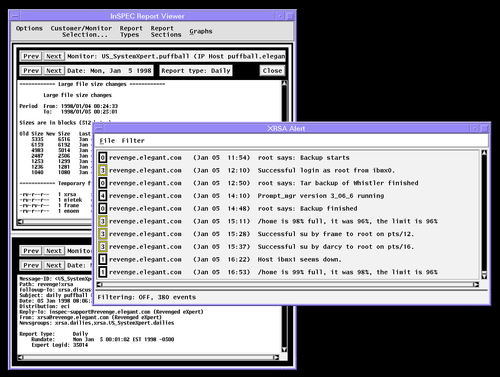The image size is (500, 377).
Task: Click lower report pane horizontal scrollbar right arrow
Action: click(x=276, y=357)
